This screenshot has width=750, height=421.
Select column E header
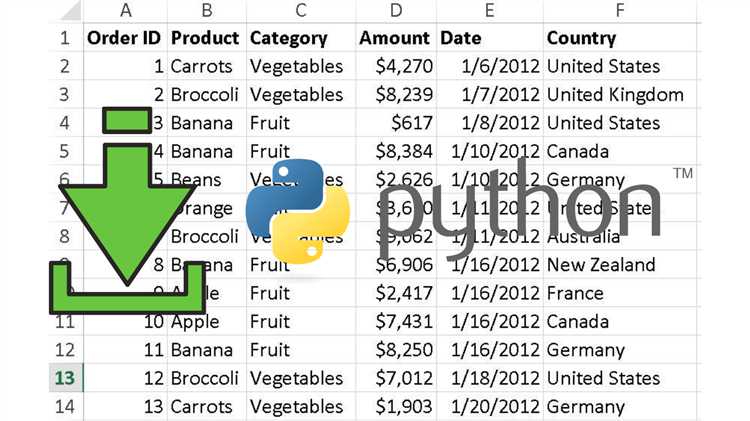coord(489,10)
